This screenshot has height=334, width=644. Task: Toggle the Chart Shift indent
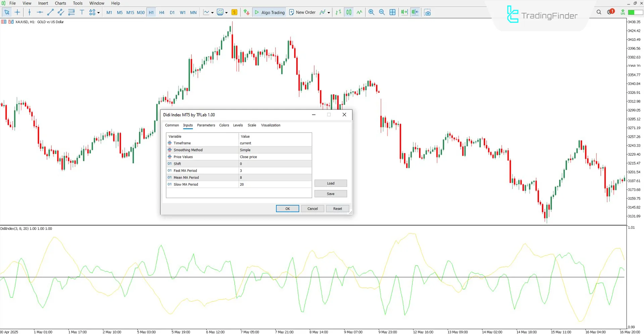[x=415, y=12]
